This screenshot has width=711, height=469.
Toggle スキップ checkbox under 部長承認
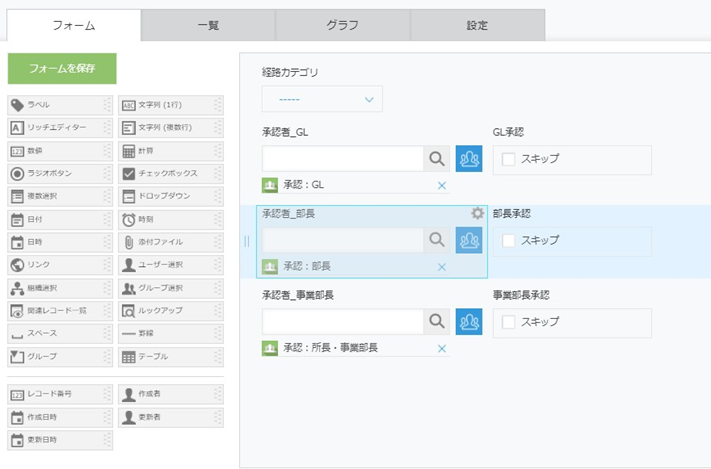click(508, 240)
